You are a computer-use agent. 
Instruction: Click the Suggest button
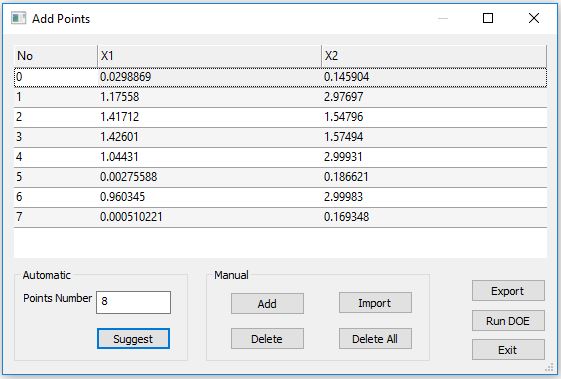pyautogui.click(x=133, y=339)
